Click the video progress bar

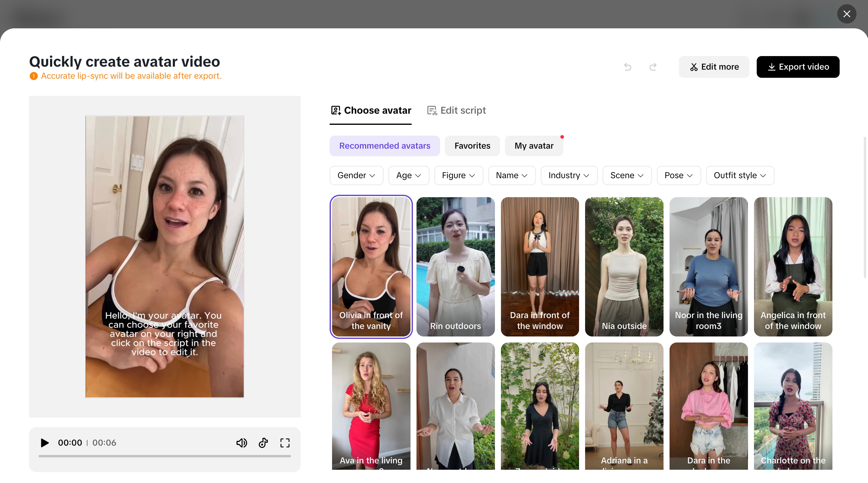(164, 456)
